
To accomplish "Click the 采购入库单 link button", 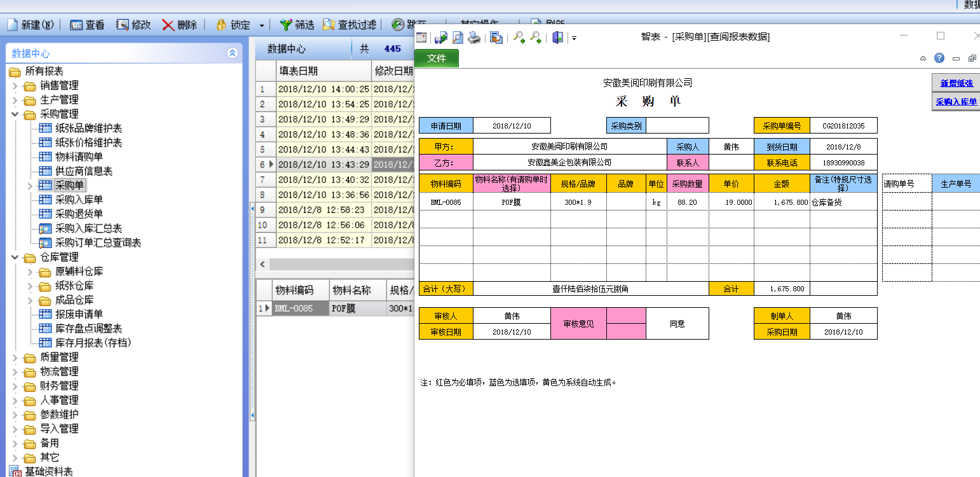I will click(956, 102).
